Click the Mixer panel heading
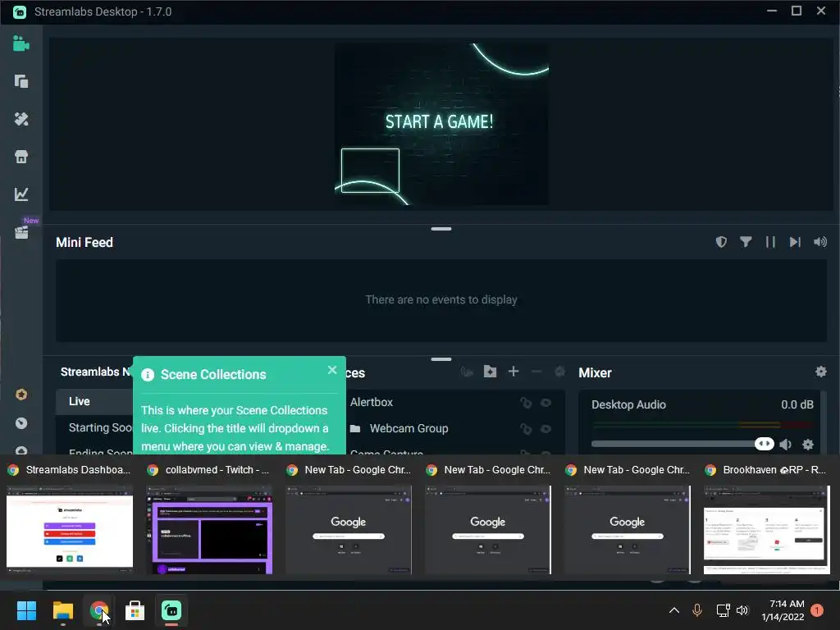Viewport: 840px width, 630px height. pos(595,372)
